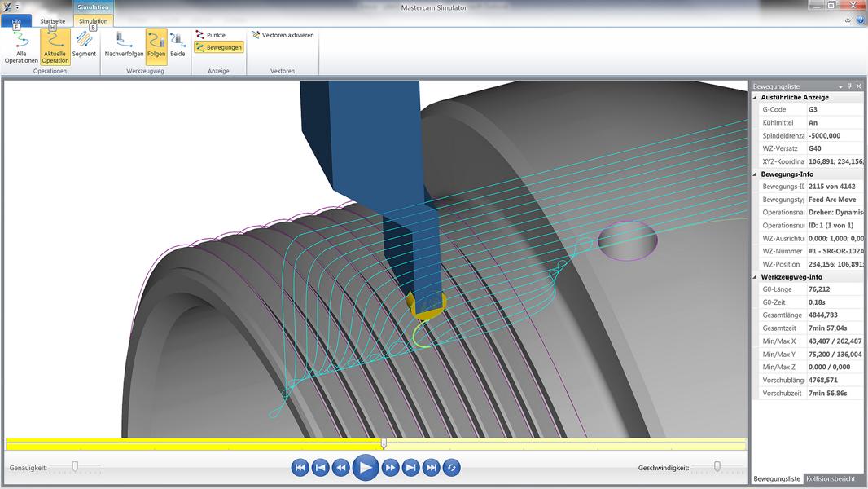Viewport: 868px width, 489px height.
Task: Click the rewind playback button
Action: pos(341,467)
